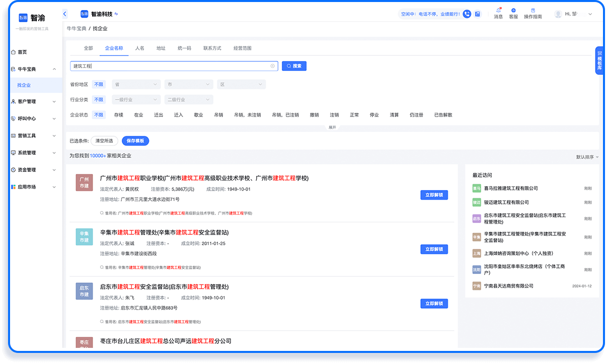Click the user avatar icon

pos(558,14)
